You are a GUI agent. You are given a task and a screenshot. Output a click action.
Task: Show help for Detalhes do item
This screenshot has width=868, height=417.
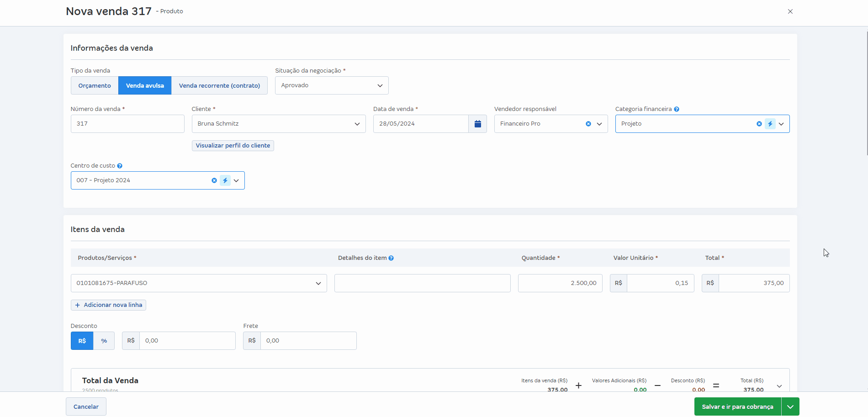tap(391, 258)
